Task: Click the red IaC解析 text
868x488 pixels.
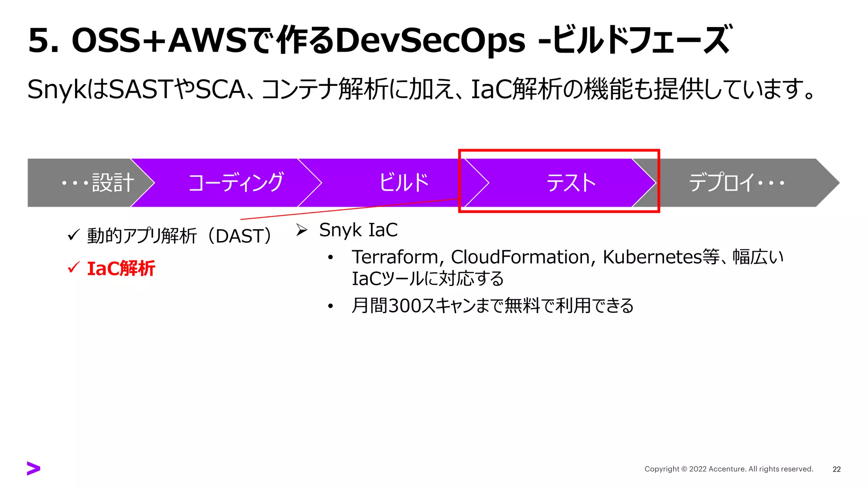Action: [121, 269]
